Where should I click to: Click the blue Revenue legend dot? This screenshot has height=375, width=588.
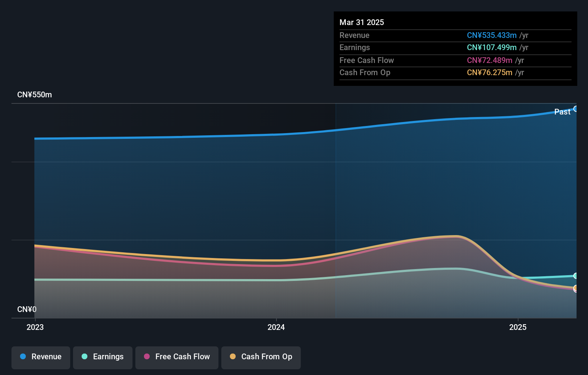click(x=23, y=356)
